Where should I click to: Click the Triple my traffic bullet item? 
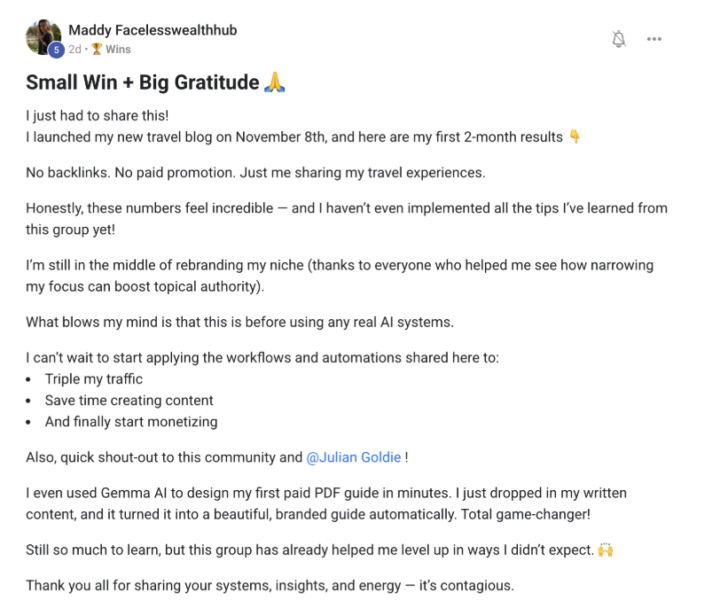coord(94,379)
